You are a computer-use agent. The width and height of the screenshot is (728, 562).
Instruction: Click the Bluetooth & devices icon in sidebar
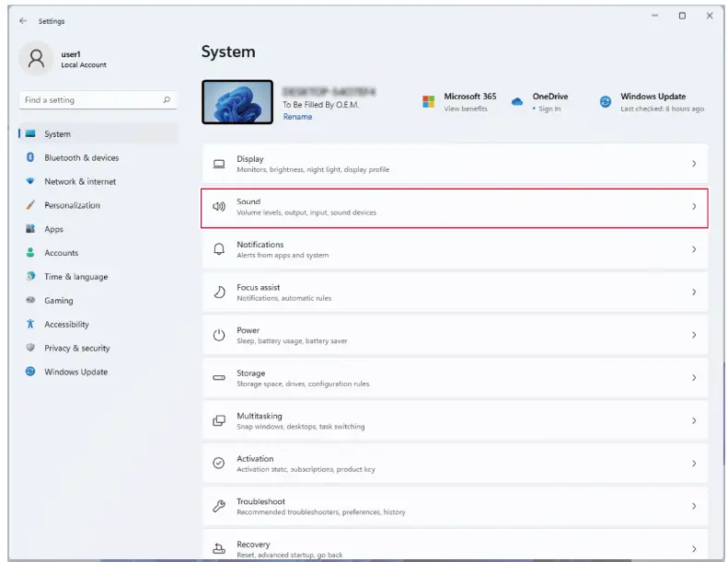click(x=30, y=157)
